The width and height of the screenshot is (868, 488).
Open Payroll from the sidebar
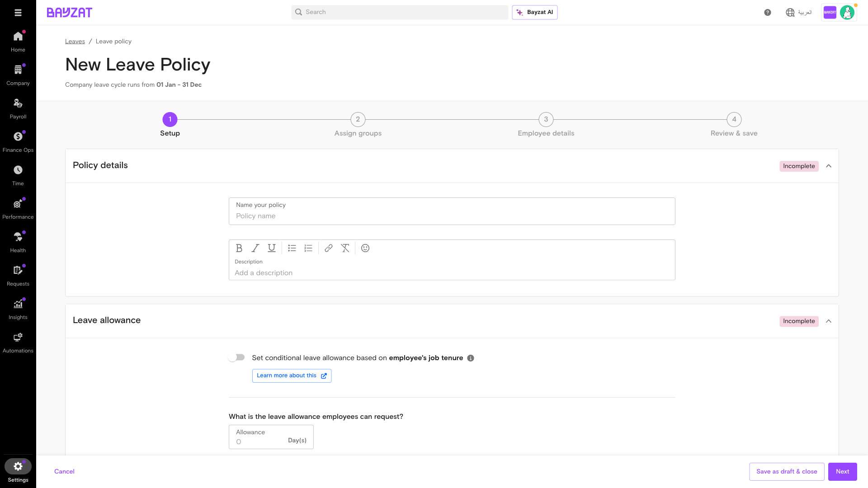point(18,108)
